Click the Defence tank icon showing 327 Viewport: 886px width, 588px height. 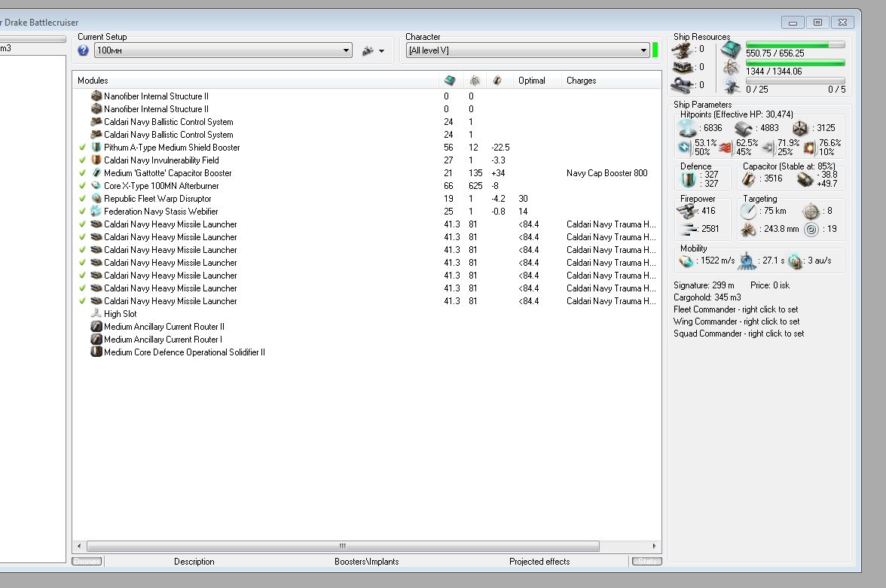689,179
